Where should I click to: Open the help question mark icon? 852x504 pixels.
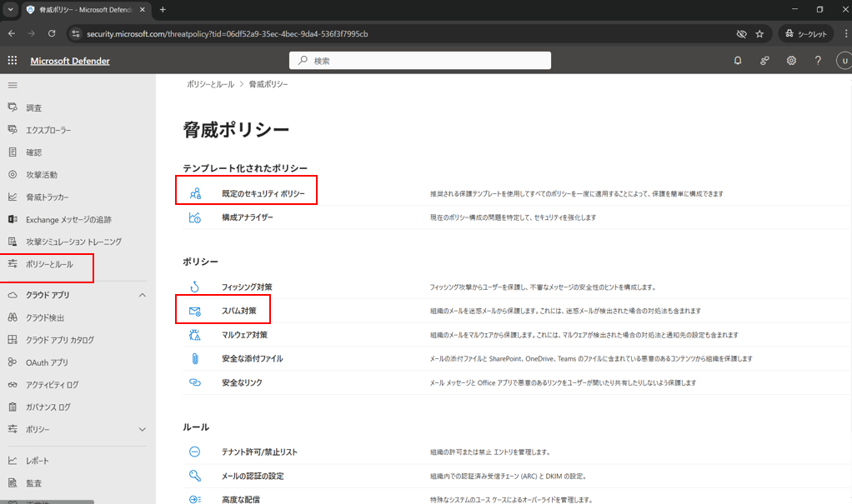(x=818, y=60)
